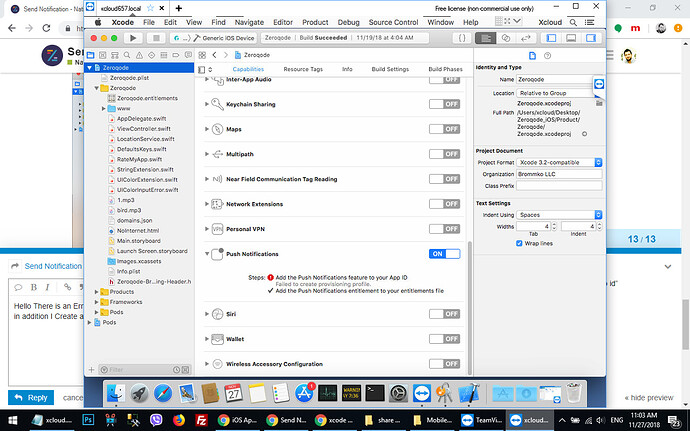Open related items grid in jump bar
Viewport: 690px width, 431px height.
coord(202,55)
